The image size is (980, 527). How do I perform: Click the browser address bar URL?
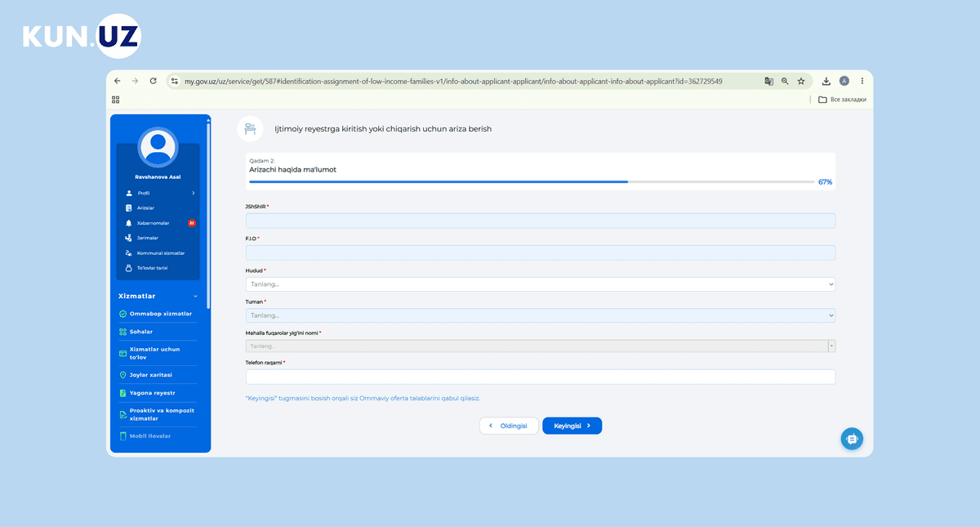point(453,82)
